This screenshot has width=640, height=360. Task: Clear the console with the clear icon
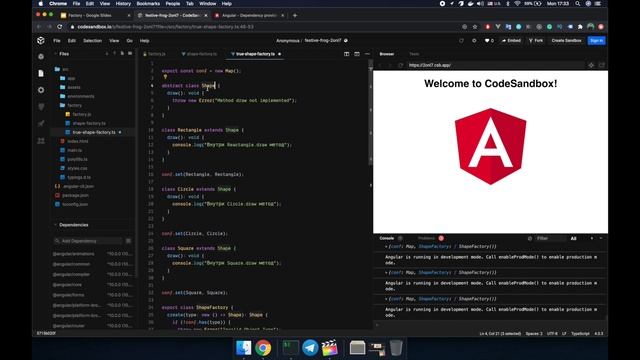click(x=530, y=238)
